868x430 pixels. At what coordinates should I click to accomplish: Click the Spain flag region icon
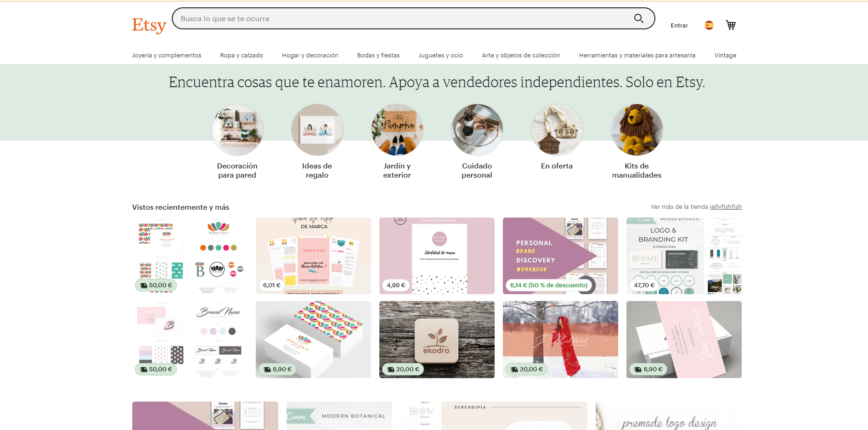[x=709, y=25]
